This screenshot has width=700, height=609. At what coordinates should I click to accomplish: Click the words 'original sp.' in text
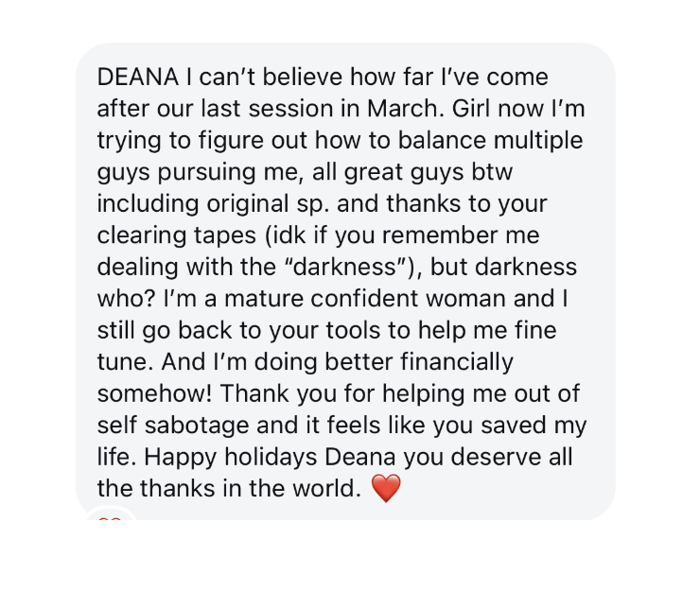268,204
